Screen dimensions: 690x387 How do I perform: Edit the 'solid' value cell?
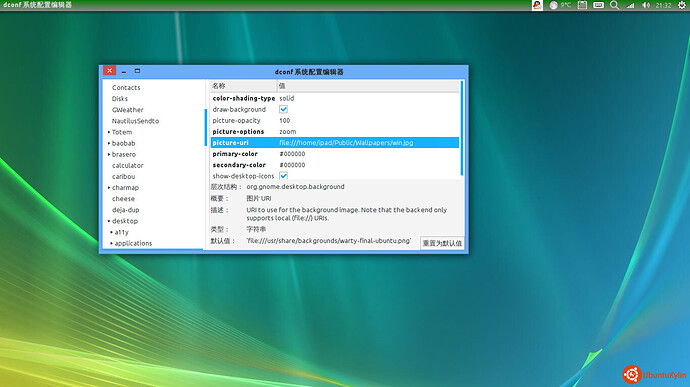(287, 98)
